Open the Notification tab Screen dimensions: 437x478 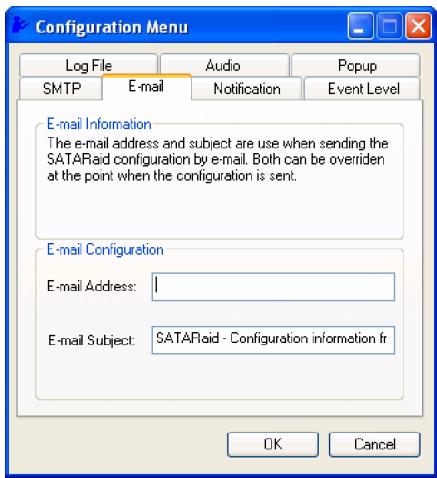point(247,89)
